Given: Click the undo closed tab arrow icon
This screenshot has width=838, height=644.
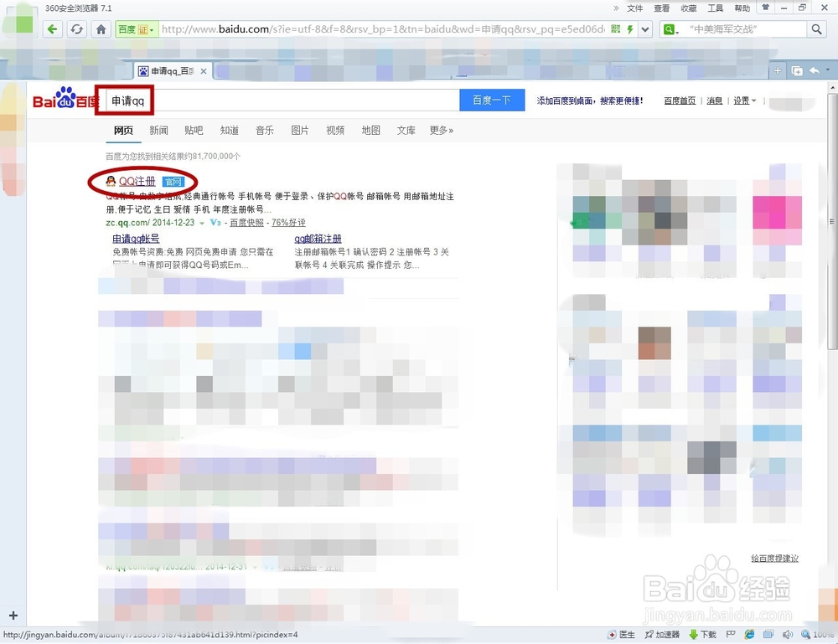Looking at the screenshot, I should click(815, 70).
